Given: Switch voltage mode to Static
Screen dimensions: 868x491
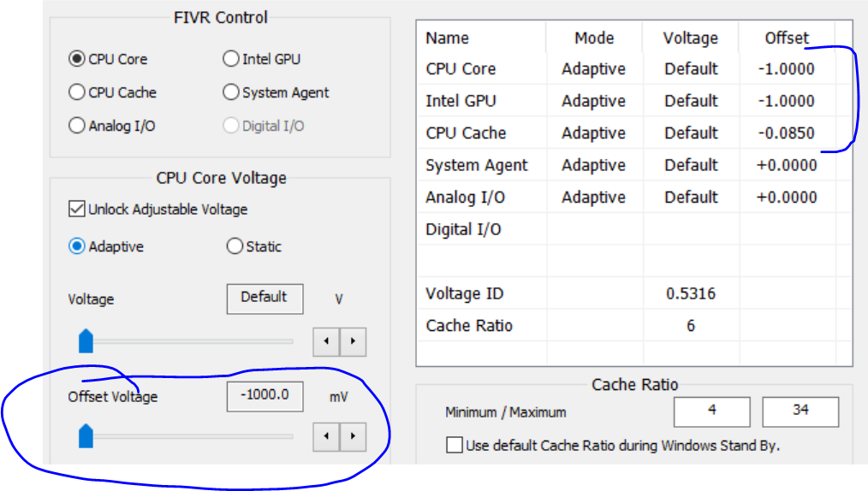Looking at the screenshot, I should coord(235,246).
